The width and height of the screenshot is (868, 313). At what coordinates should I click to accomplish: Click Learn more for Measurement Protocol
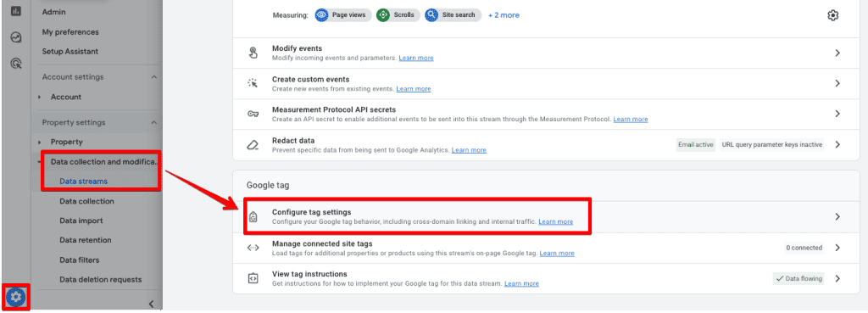631,119
